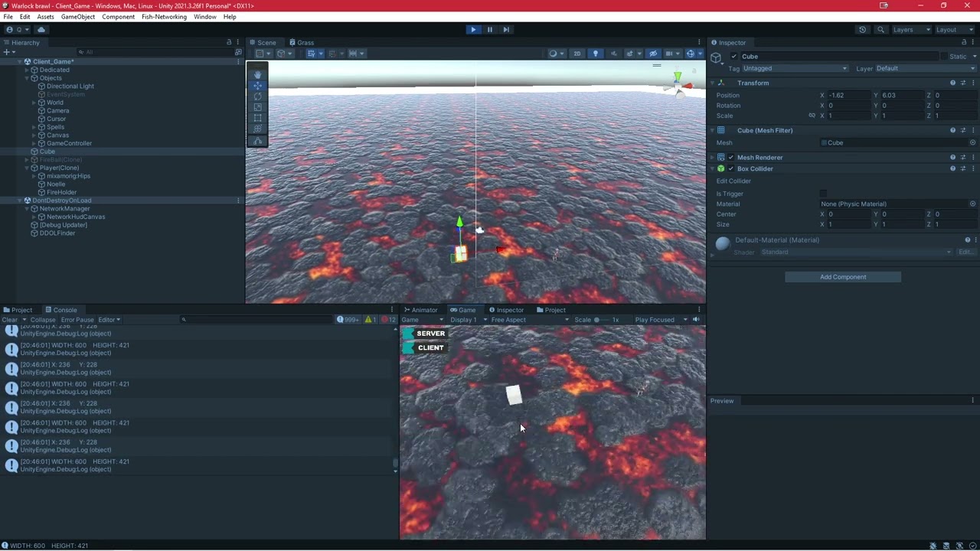Select the Rotate tool in Scene view

click(x=257, y=96)
